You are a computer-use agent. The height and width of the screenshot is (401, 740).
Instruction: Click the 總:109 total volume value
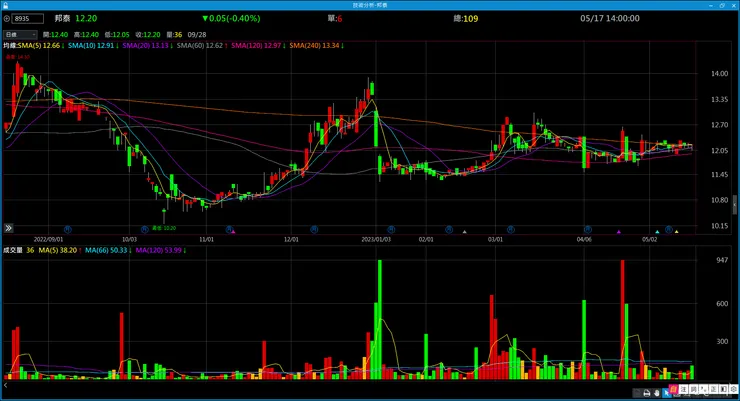pos(466,18)
